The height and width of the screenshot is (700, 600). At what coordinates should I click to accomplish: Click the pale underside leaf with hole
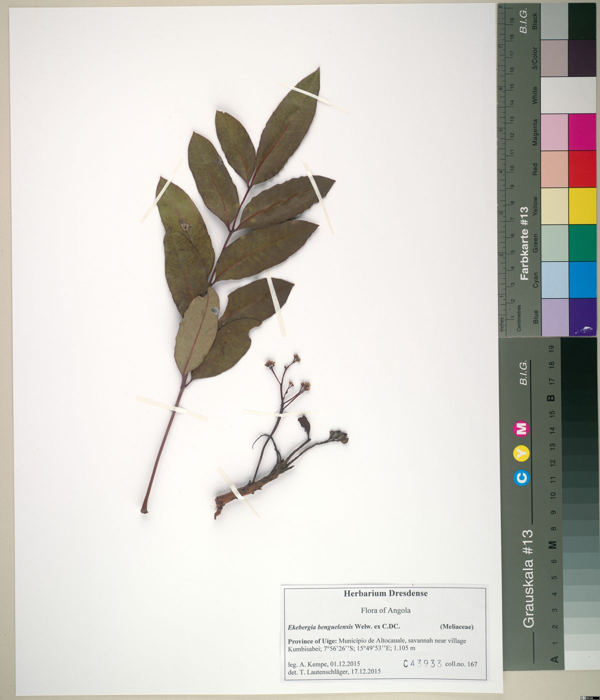tap(197, 330)
